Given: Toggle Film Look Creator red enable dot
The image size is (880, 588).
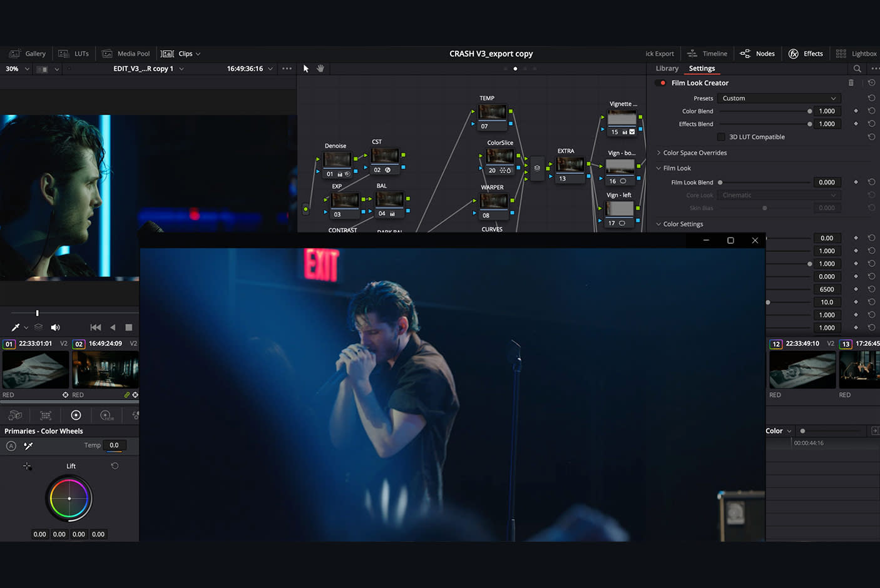Looking at the screenshot, I should click(663, 83).
